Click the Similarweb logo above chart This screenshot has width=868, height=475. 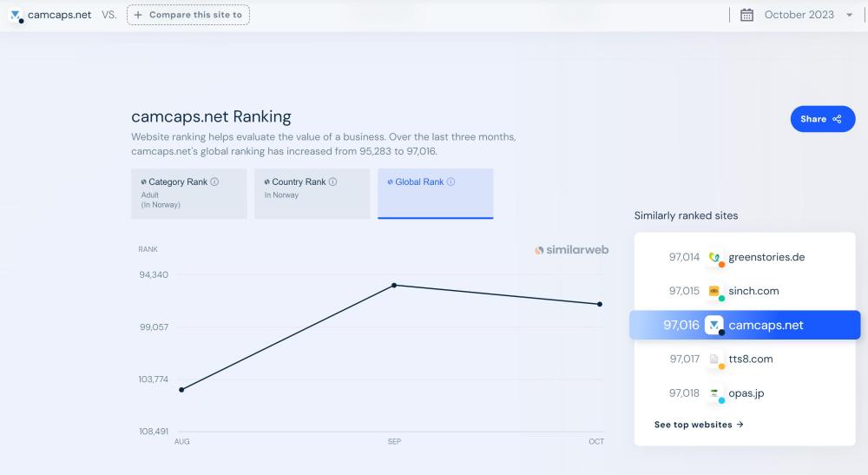click(x=571, y=250)
